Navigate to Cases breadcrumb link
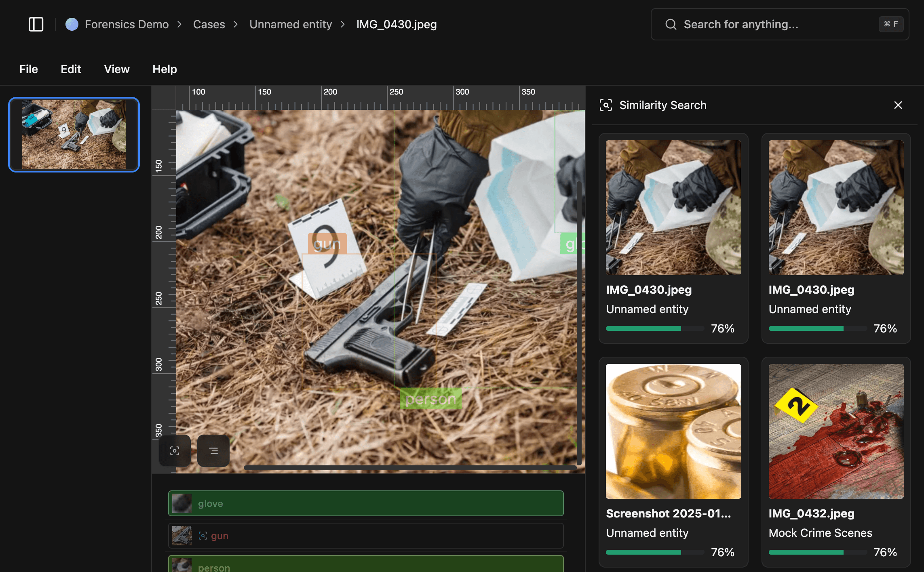924x572 pixels. pos(209,24)
